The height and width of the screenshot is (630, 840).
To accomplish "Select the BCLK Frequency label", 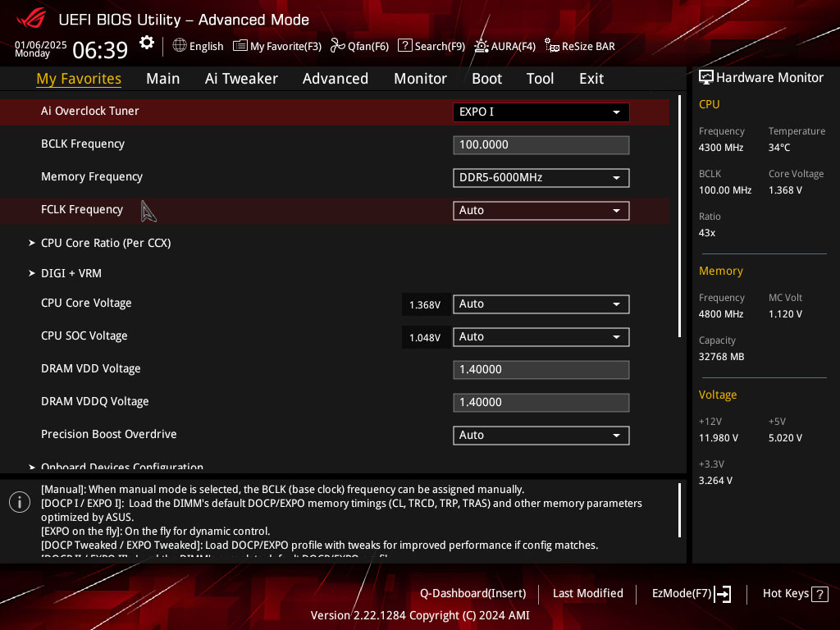I will click(83, 144).
